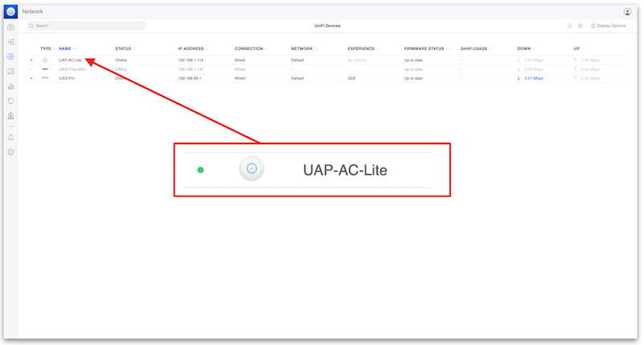Open the UXG Pro device name
Screen dimensions: 644x345
[x=67, y=78]
